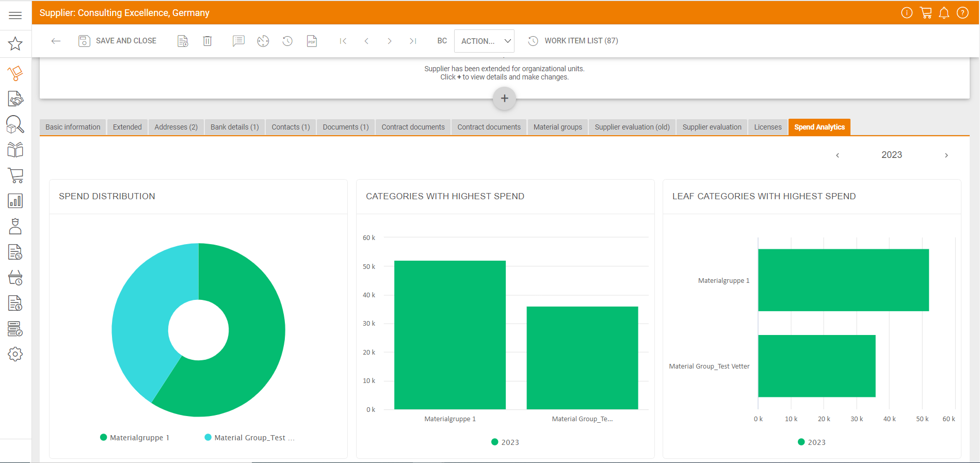
Task: Click the favorites star in sidebar
Action: [x=15, y=44]
